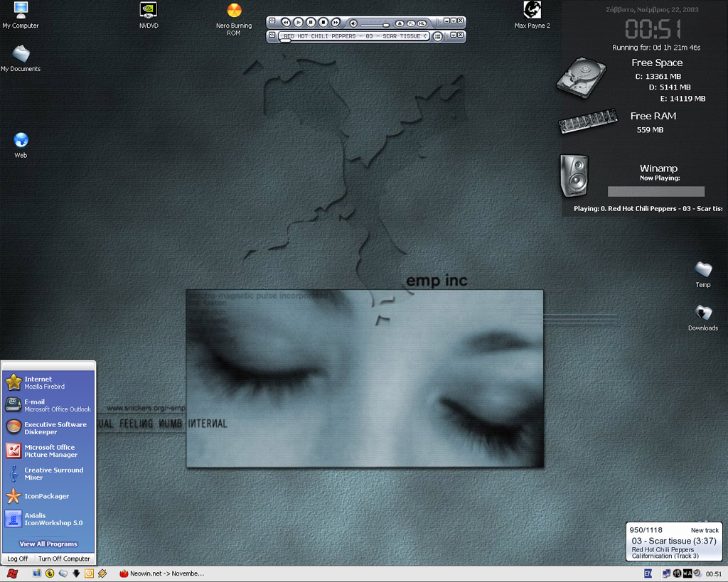
Task: Open Nero Burning ROM desktop icon
Action: point(234,11)
